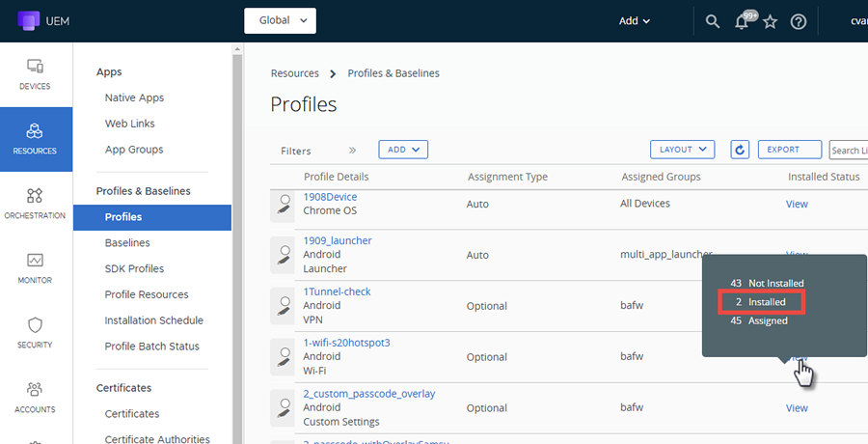This screenshot has width=868, height=444.
Task: Click the Search List input field
Action: [849, 151]
